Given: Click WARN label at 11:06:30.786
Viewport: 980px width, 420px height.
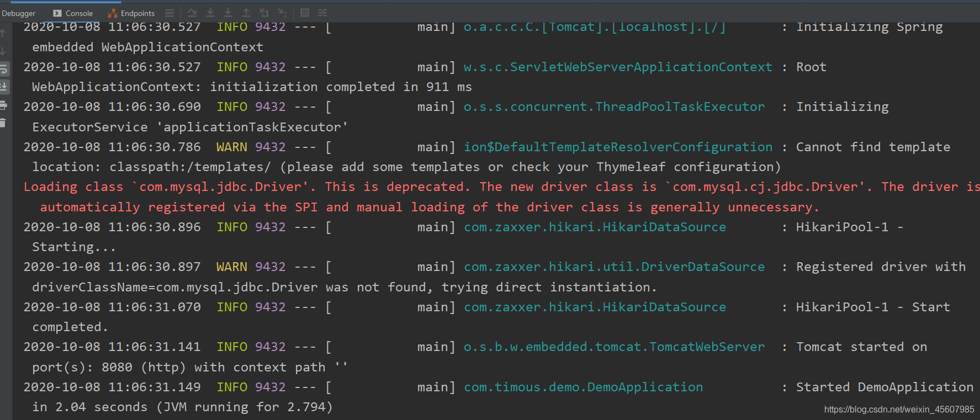Looking at the screenshot, I should (231, 147).
